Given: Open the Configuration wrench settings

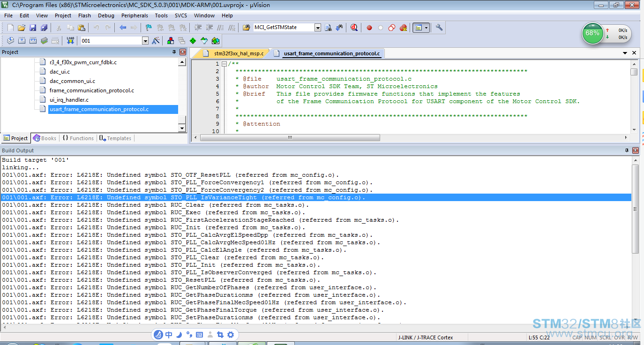Looking at the screenshot, I should point(439,28).
